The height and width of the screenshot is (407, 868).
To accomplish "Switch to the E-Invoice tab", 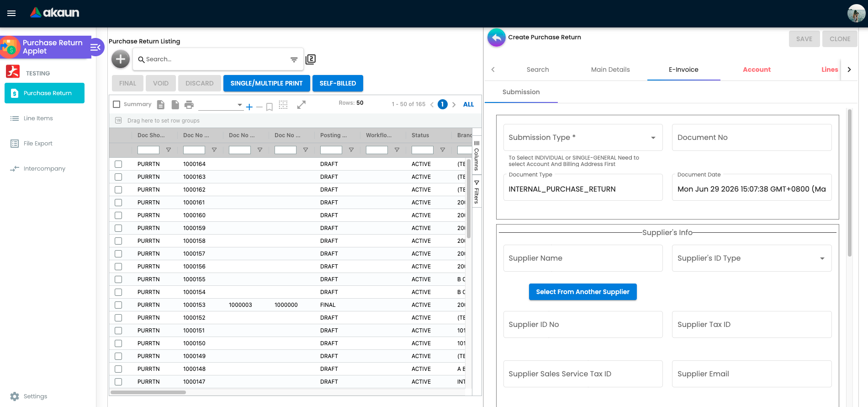I will (x=683, y=70).
